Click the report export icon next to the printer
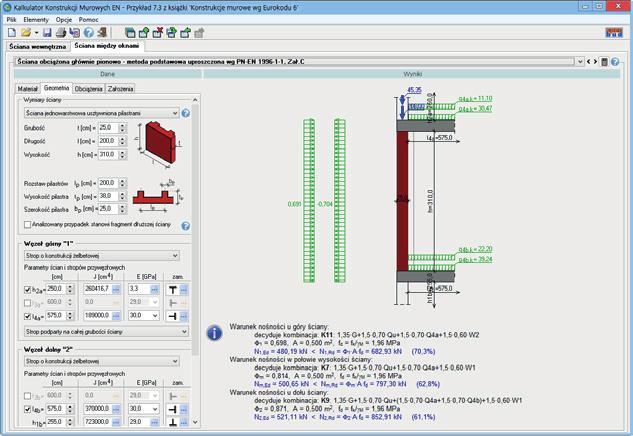The image size is (633, 436). click(x=75, y=33)
